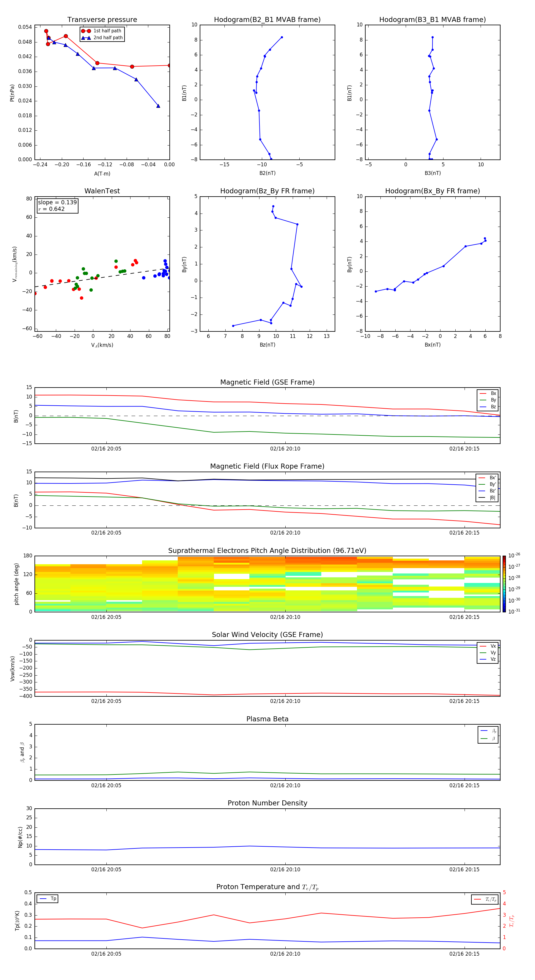The height and width of the screenshot is (980, 535).
Task: Click the 'A(T·m)' x-axis label
Action: pos(102,174)
